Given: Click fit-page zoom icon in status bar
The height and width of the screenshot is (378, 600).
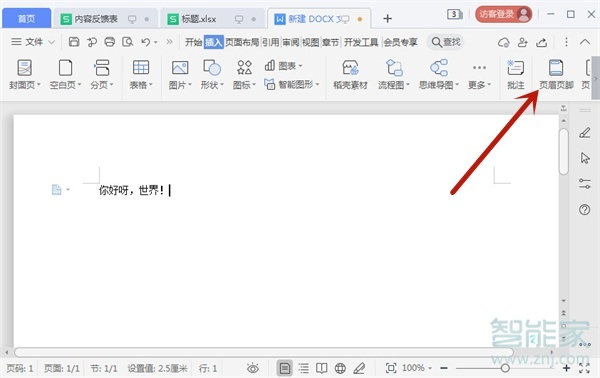Looking at the screenshot, I should tap(391, 368).
